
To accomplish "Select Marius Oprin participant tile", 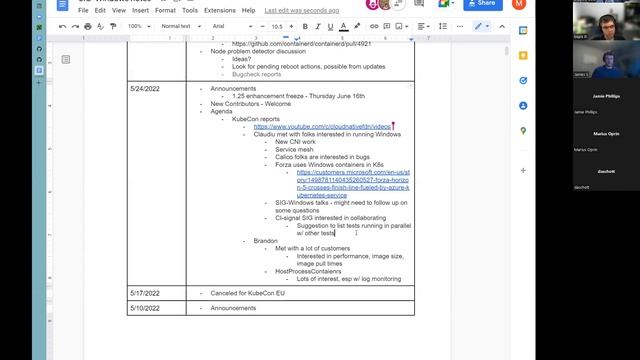I will pyautogui.click(x=606, y=134).
